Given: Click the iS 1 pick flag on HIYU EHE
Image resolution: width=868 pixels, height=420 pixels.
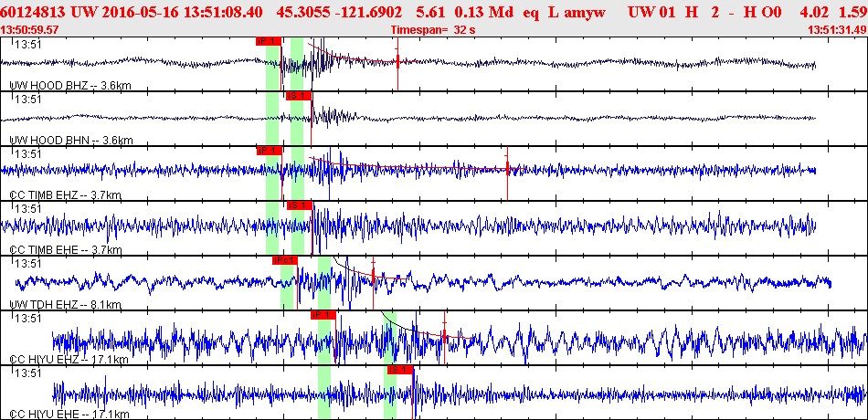Looking at the screenshot, I should point(400,370).
